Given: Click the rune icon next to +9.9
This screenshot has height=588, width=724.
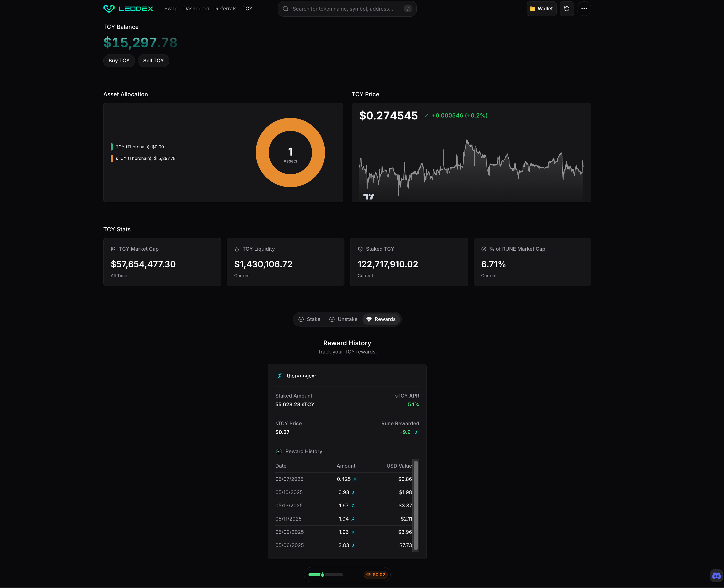Looking at the screenshot, I should tap(416, 432).
